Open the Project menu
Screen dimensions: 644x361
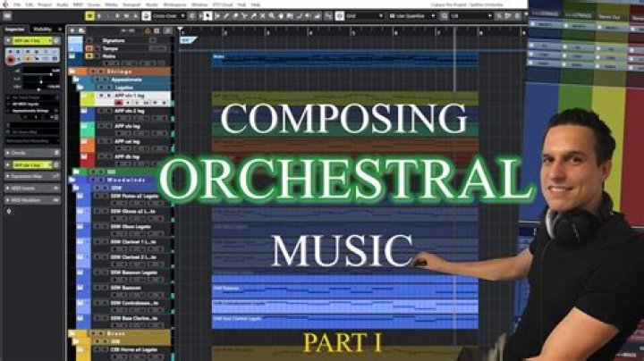[45, 4]
